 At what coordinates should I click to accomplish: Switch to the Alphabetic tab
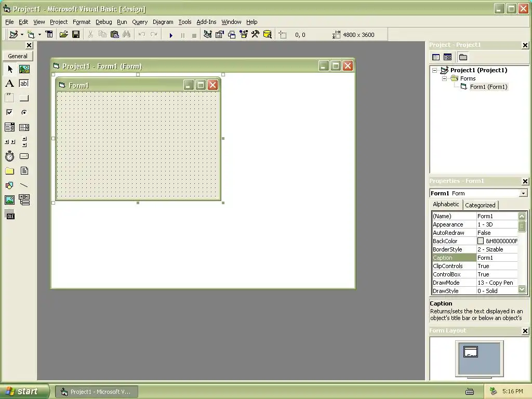(446, 204)
